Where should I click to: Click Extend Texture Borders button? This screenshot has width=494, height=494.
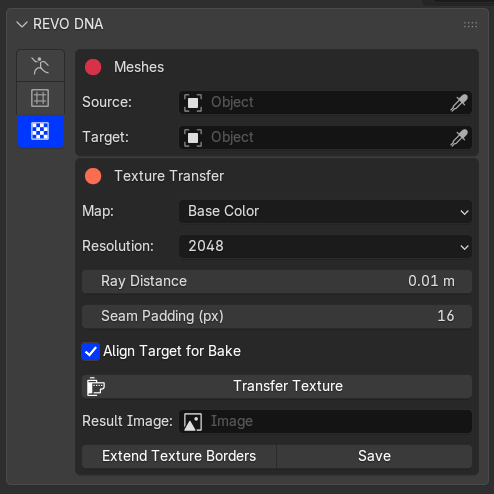point(179,456)
